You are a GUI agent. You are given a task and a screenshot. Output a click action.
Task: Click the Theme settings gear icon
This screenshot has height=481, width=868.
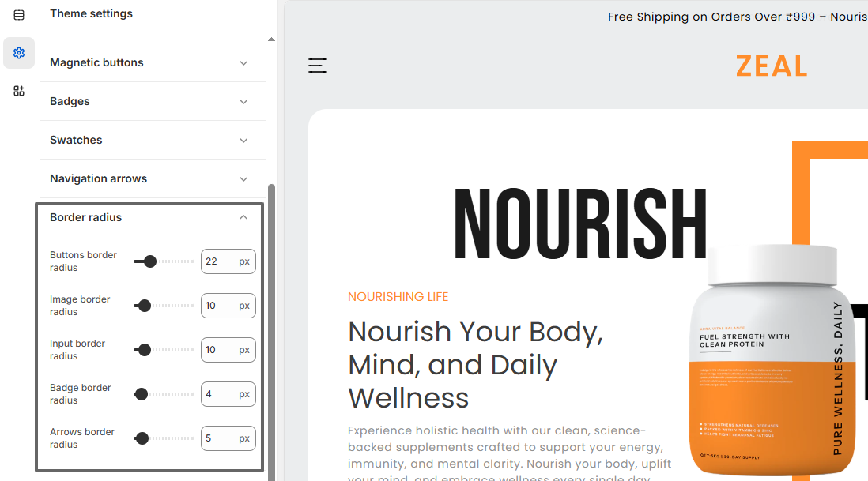(x=19, y=53)
